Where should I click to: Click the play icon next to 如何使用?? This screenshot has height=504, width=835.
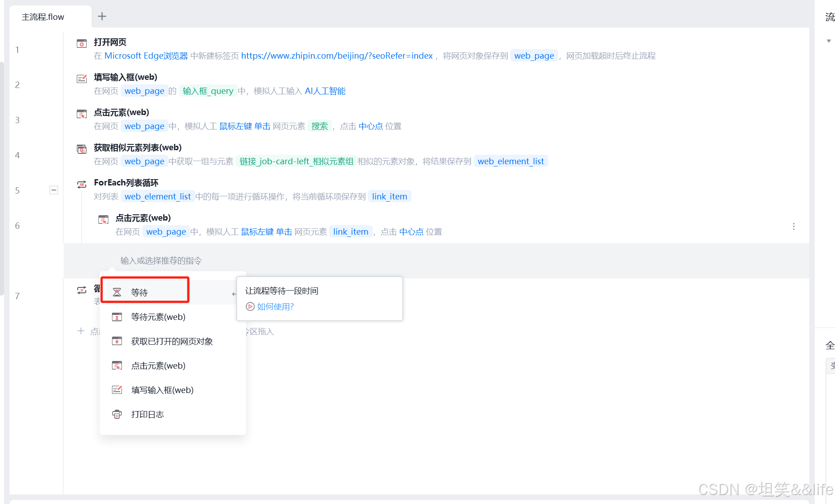[x=250, y=307]
